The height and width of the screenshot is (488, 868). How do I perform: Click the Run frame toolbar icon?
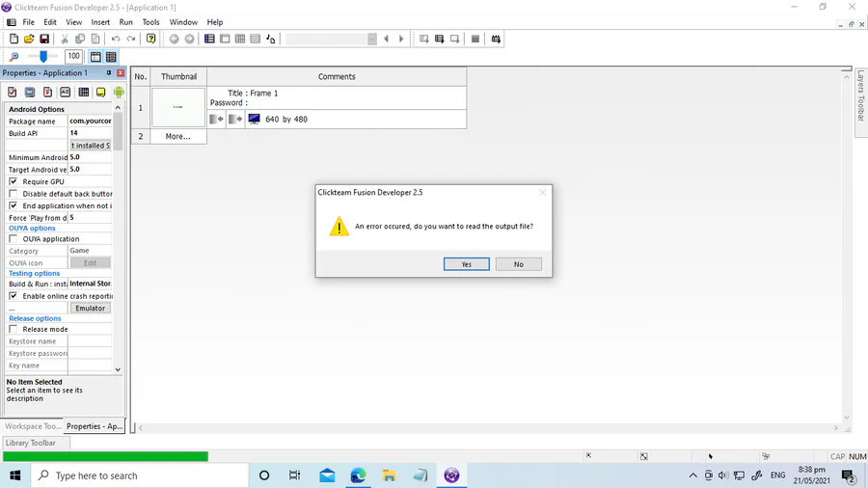[454, 39]
